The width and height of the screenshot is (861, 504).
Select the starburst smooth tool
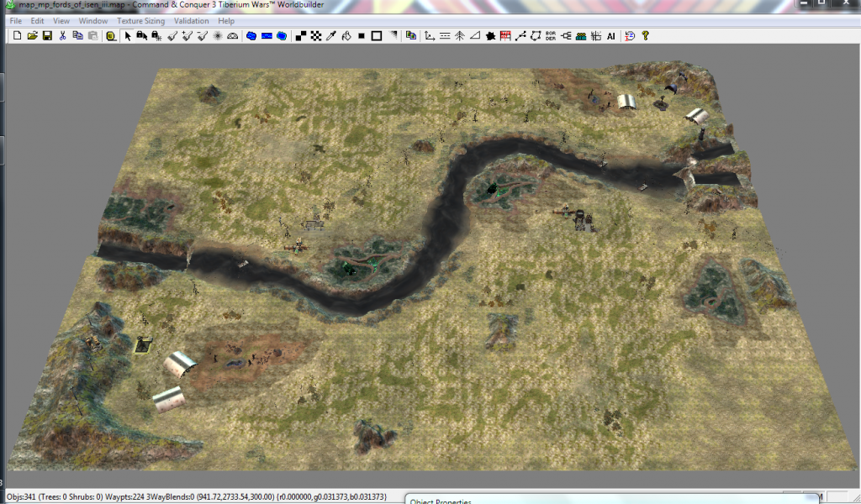tap(218, 36)
